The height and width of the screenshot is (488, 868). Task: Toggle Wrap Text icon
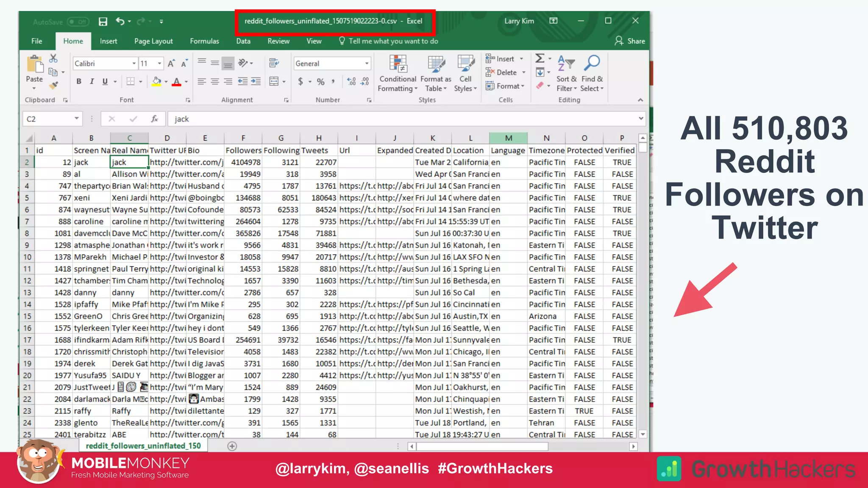[274, 63]
